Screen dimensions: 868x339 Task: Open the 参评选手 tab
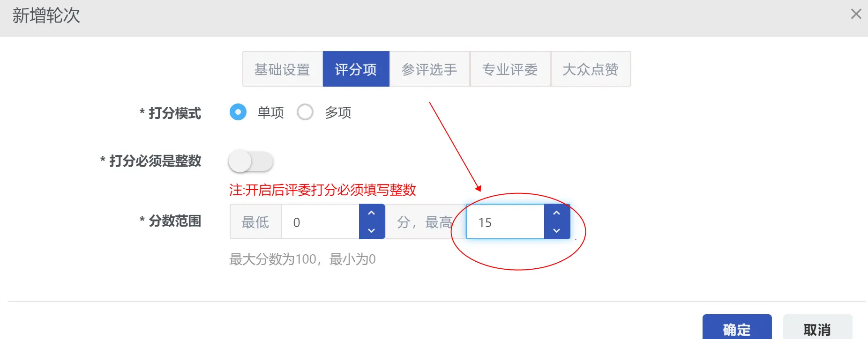[x=429, y=69]
